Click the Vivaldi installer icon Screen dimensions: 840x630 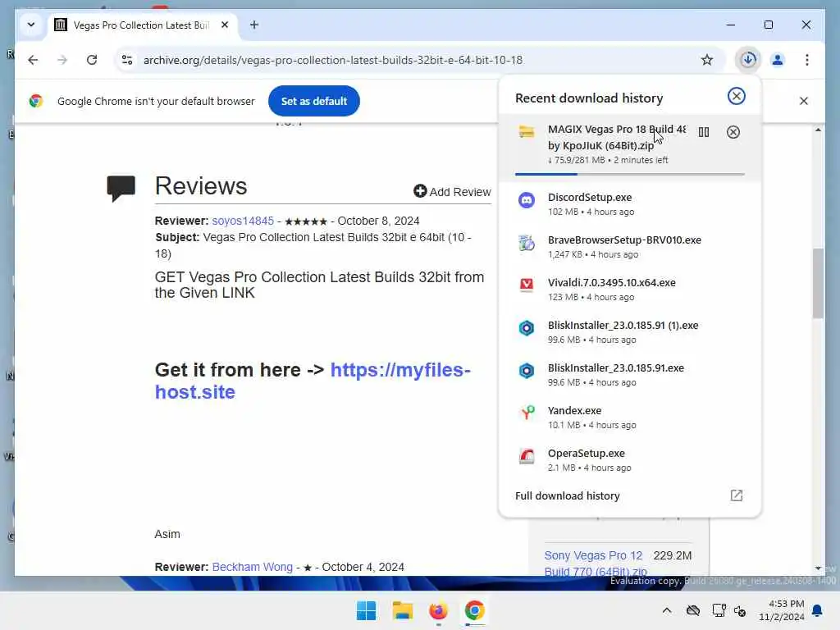click(527, 285)
